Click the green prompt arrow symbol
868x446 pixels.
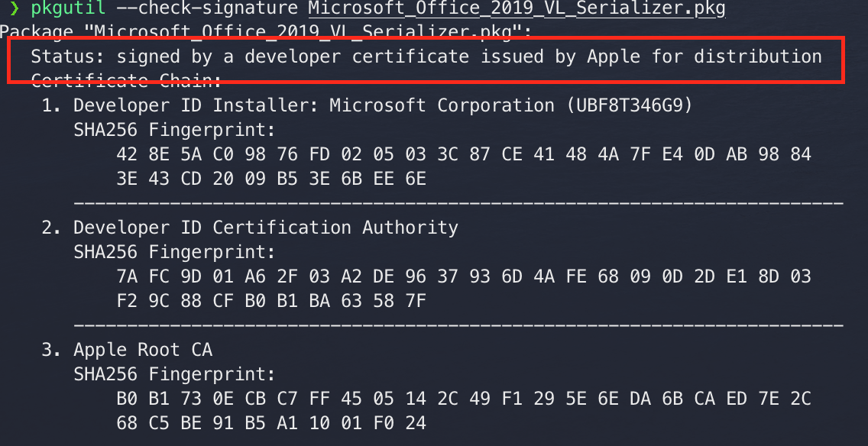[14, 8]
